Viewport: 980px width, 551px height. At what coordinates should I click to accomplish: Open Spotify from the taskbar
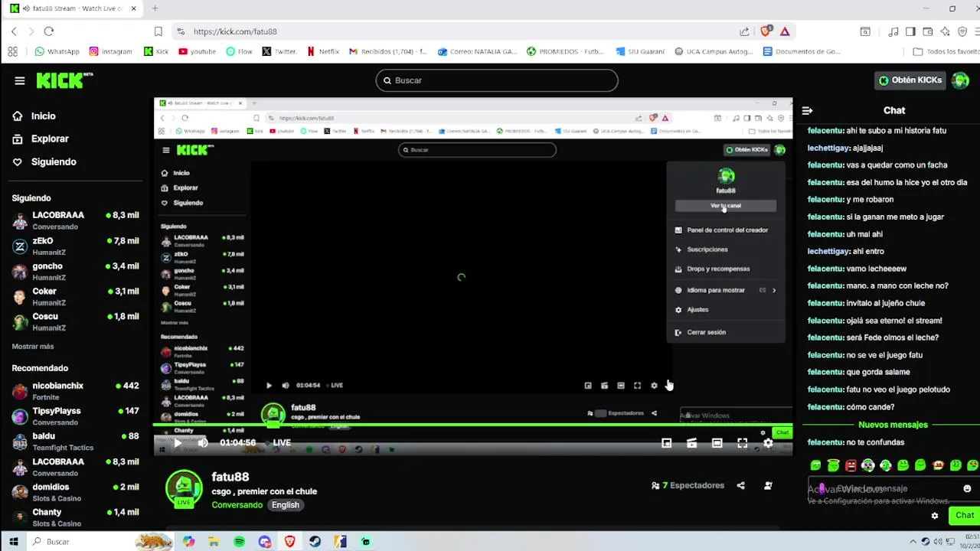239,542
